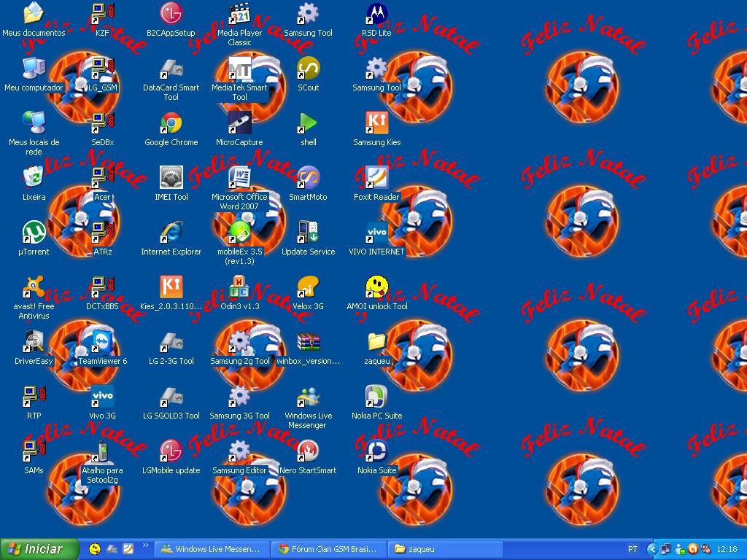This screenshot has width=747, height=560.
Task: Select the Acer desktop shortcut
Action: click(x=102, y=178)
